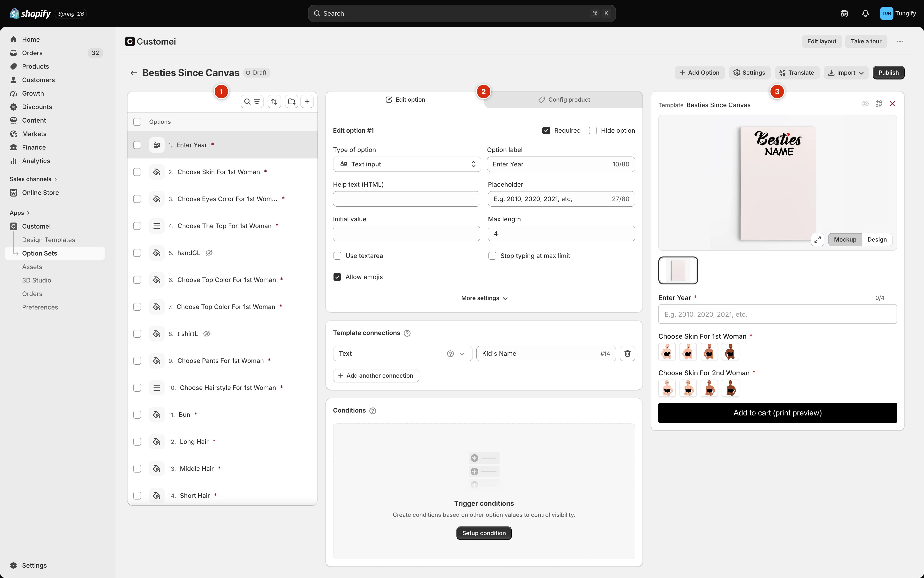Click the add folder group icon
The height and width of the screenshot is (578, 924).
[292, 102]
